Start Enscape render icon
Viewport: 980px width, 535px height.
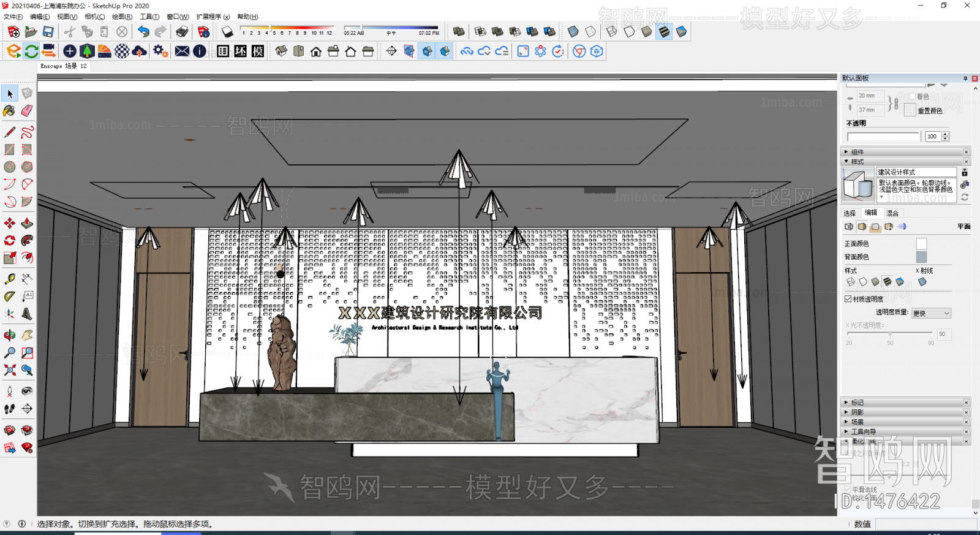click(14, 51)
